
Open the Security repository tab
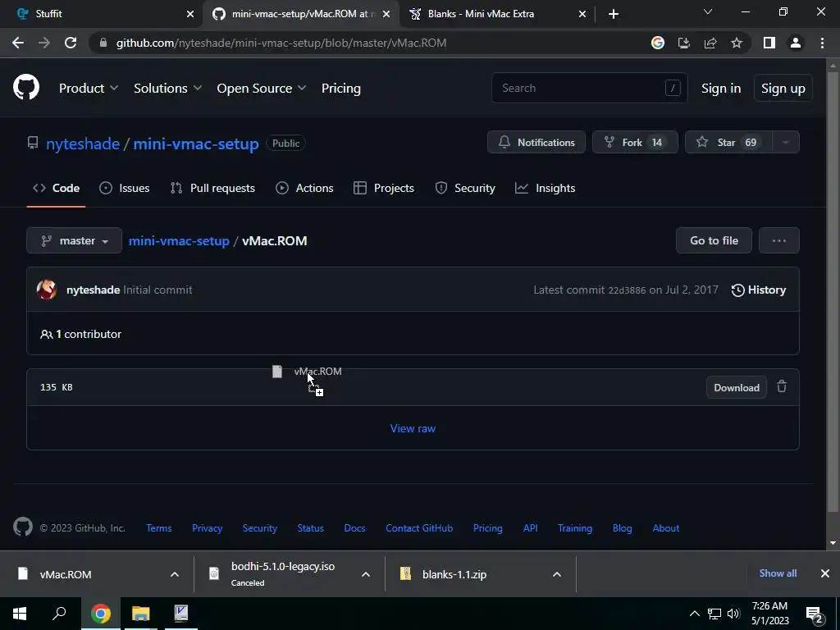[x=465, y=188]
